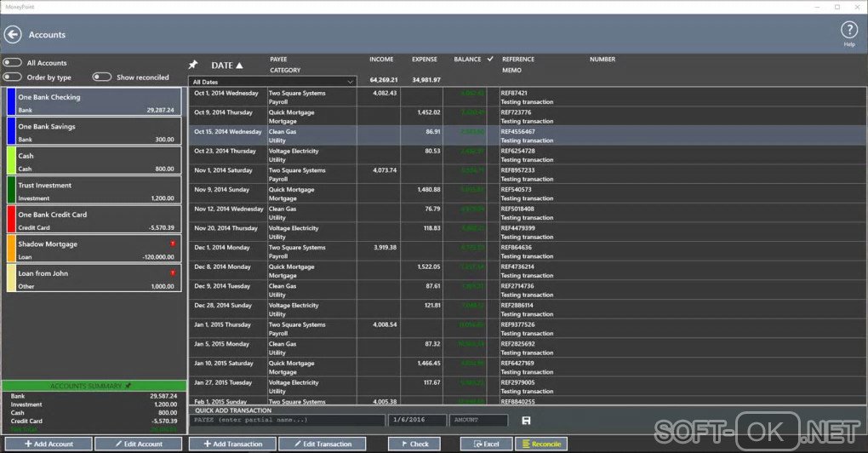
Task: Click the AMOUNT quick add field
Action: pos(478,421)
